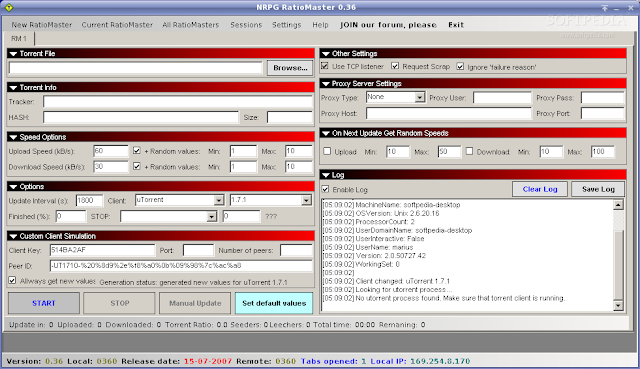Click the Proxy Port field
This screenshot has width=640, height=369.
pos(603,113)
